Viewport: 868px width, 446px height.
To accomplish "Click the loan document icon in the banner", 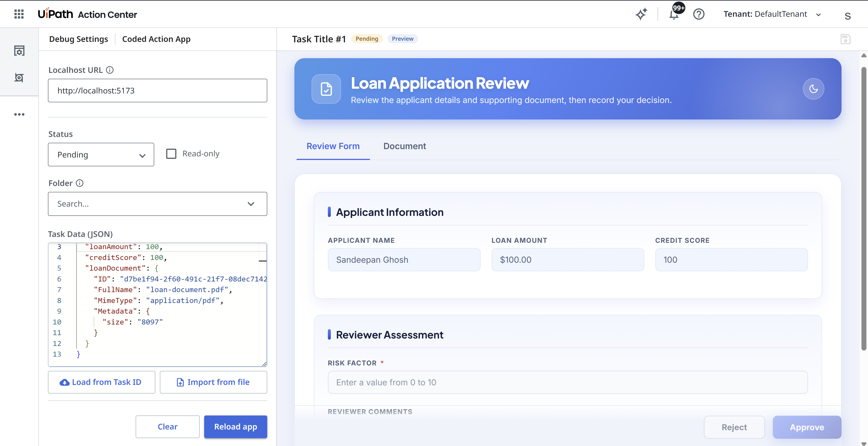I will (x=326, y=89).
